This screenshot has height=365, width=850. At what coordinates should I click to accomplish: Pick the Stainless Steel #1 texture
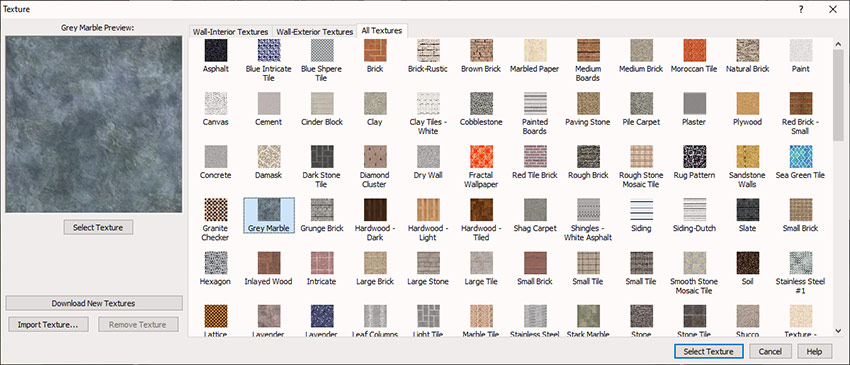801,263
